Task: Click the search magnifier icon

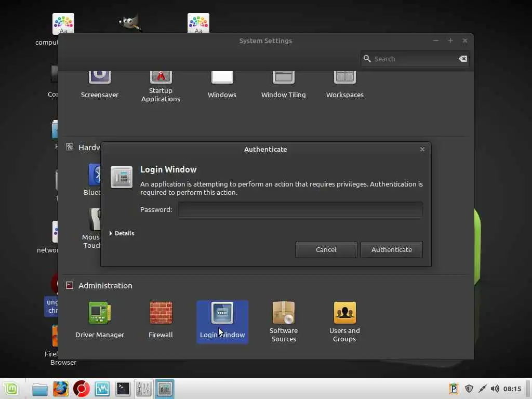Action: [367, 59]
